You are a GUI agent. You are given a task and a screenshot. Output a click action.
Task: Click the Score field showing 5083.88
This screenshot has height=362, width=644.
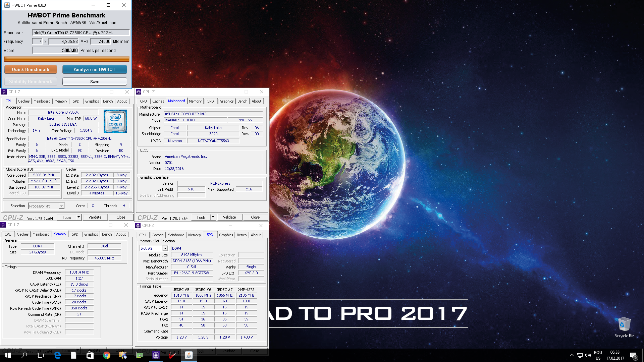[x=55, y=50]
